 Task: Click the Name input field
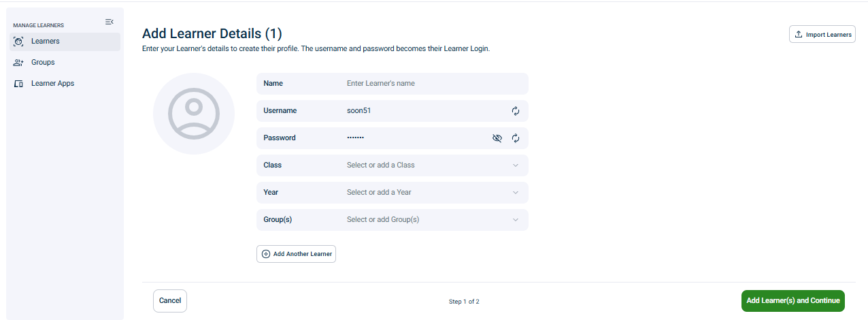[x=393, y=84]
